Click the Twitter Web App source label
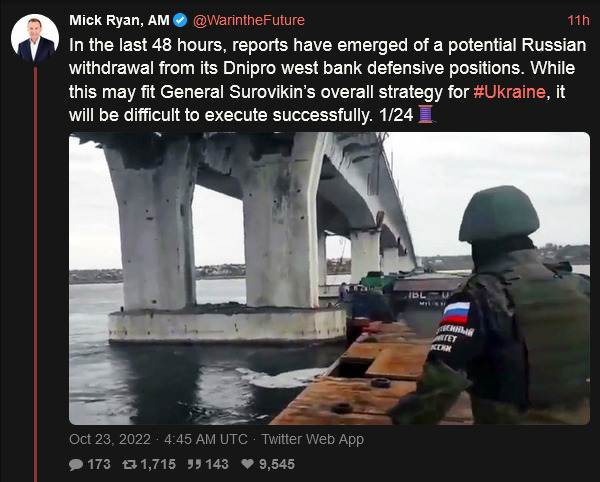Viewport: 600px width, 482px height. point(312,439)
